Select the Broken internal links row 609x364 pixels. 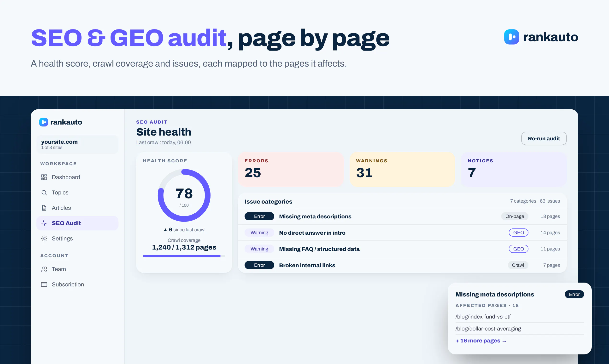(x=402, y=265)
